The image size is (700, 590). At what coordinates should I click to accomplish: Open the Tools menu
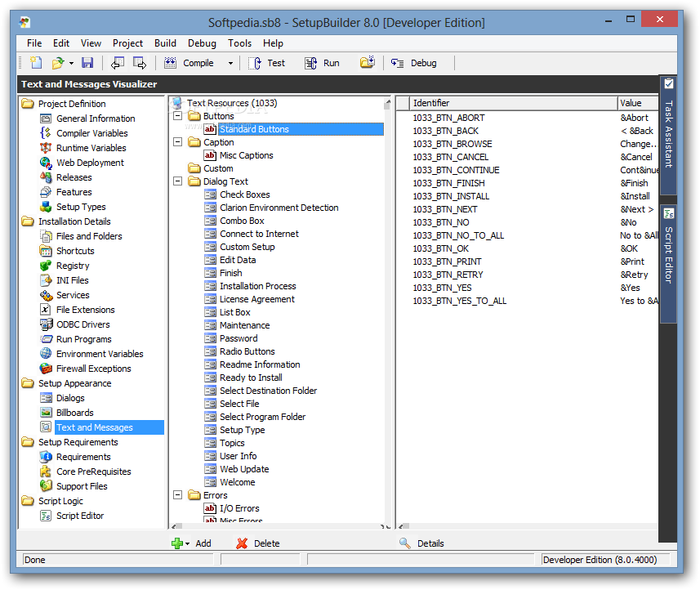[240, 43]
